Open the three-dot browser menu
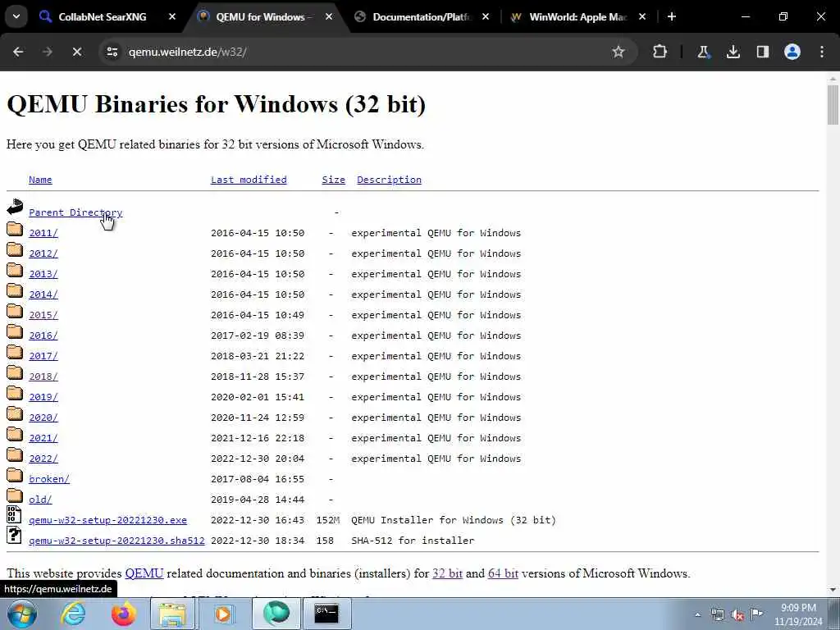Screen dimensions: 840x630 [x=822, y=52]
